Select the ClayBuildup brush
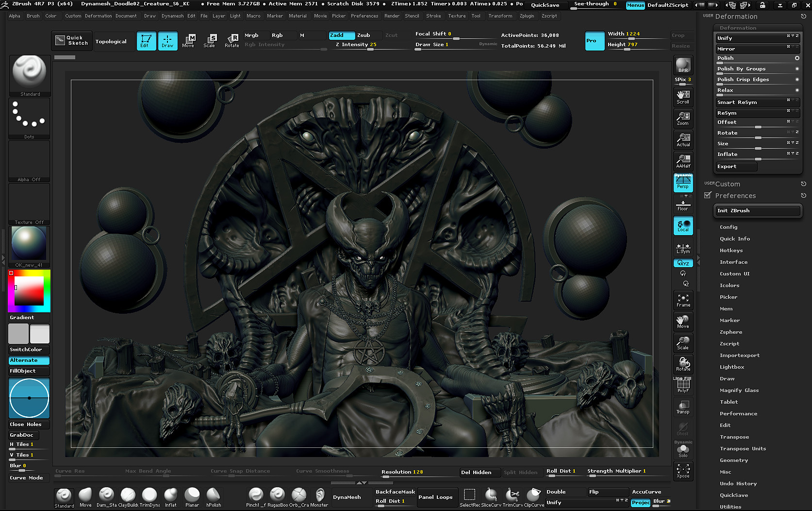 pos(128,497)
